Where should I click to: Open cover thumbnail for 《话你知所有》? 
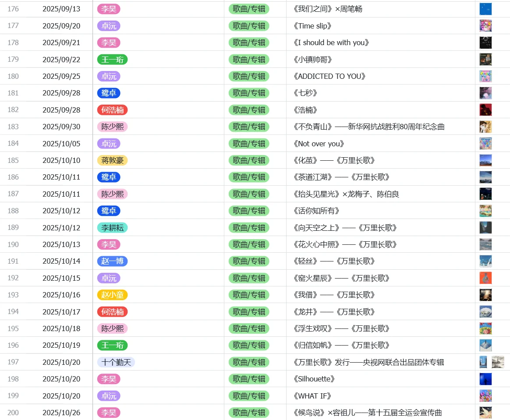click(485, 211)
